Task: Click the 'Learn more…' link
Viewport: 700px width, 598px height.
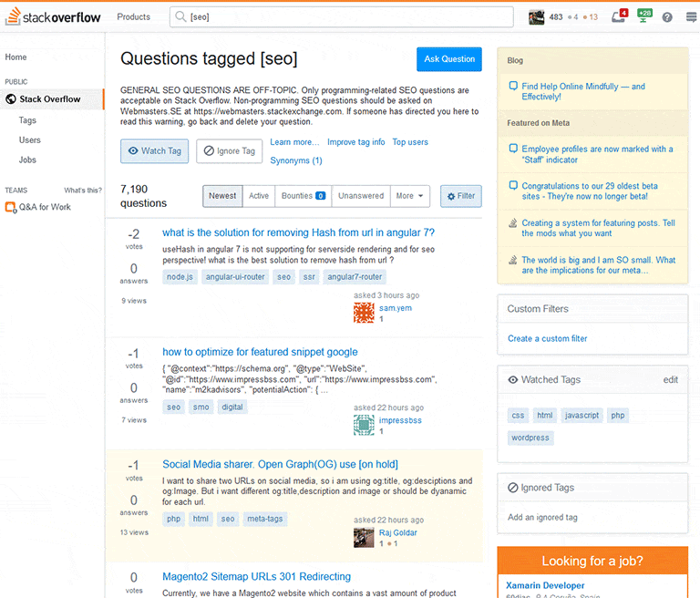Action: pyautogui.click(x=294, y=142)
